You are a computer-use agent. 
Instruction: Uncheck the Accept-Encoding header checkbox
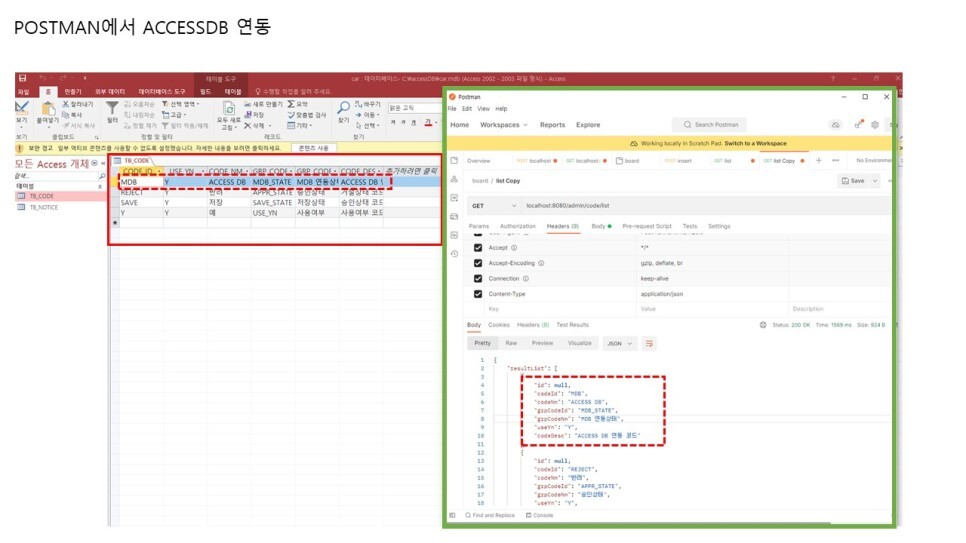click(x=477, y=263)
